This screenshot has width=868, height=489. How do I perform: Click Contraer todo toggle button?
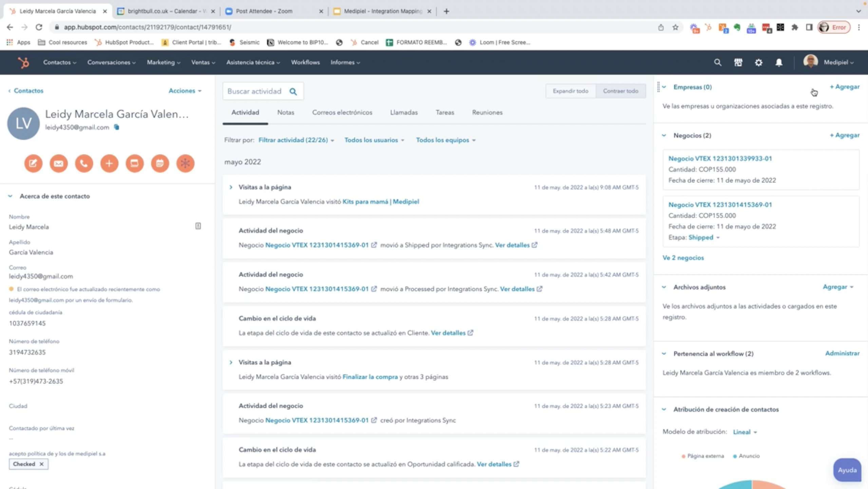tap(620, 91)
